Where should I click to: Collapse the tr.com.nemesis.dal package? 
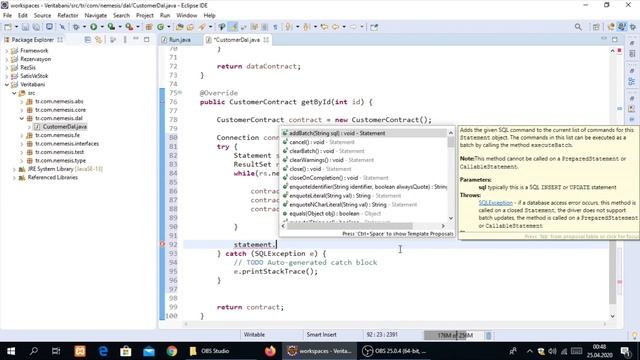pos(22,118)
